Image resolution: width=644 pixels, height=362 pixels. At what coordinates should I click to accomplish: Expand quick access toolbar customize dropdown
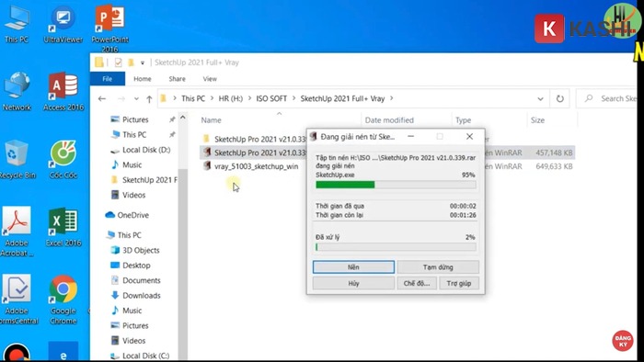coord(143,62)
